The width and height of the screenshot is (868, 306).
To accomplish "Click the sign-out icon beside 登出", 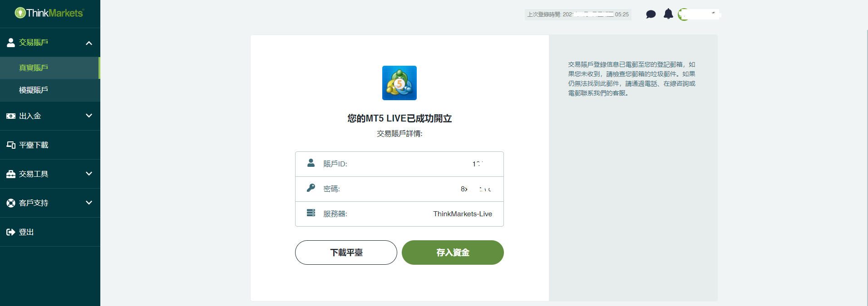I will click(x=11, y=232).
